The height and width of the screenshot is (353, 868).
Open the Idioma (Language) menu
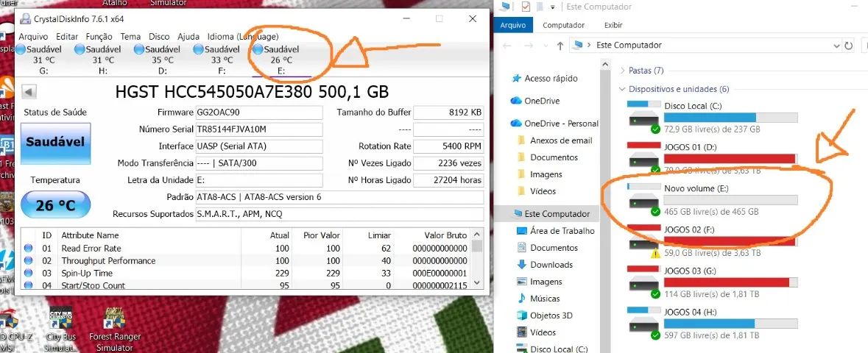click(242, 37)
